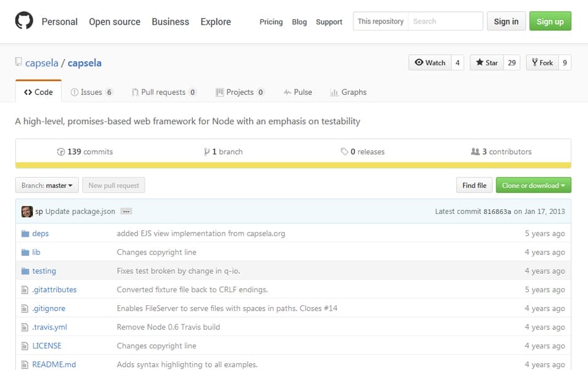Fork the capsela repository
The image size is (588, 370).
point(542,63)
